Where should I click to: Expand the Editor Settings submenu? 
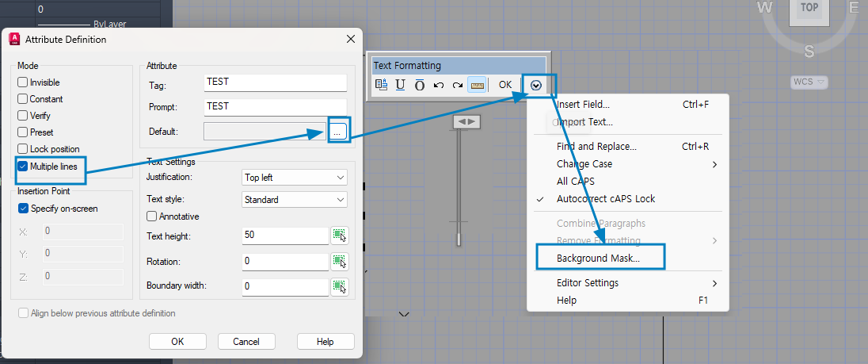tap(628, 282)
